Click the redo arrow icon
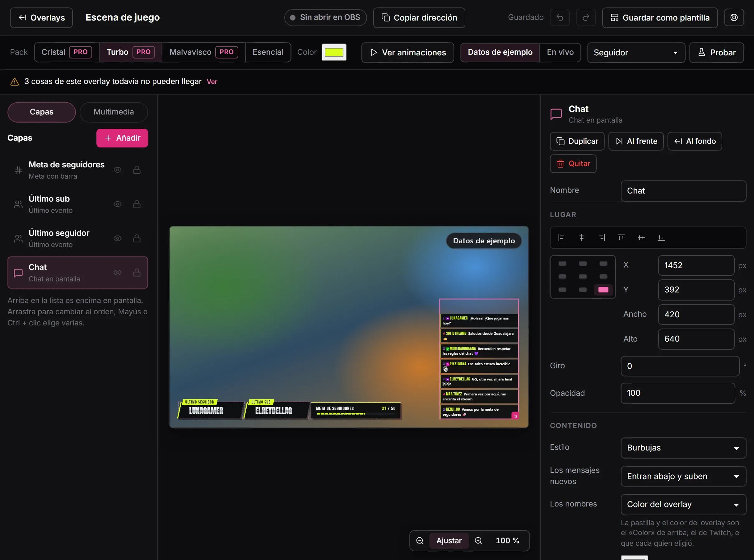The width and height of the screenshot is (754, 560). [586, 18]
